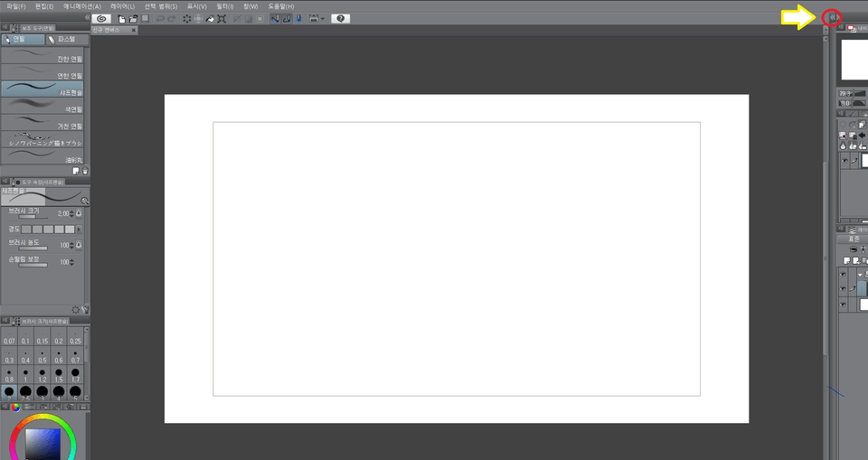868x460 pixels.
Task: Select the 색연필 brush
Action: click(x=42, y=106)
